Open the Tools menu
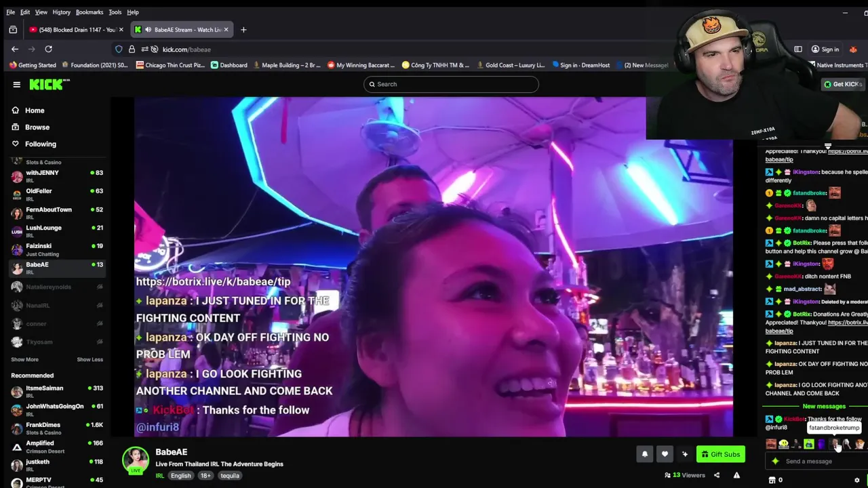 click(115, 12)
